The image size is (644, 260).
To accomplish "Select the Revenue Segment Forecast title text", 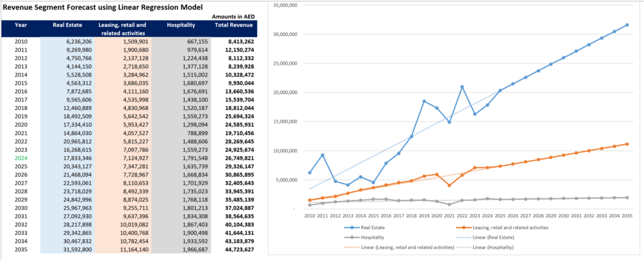I will pos(103,7).
